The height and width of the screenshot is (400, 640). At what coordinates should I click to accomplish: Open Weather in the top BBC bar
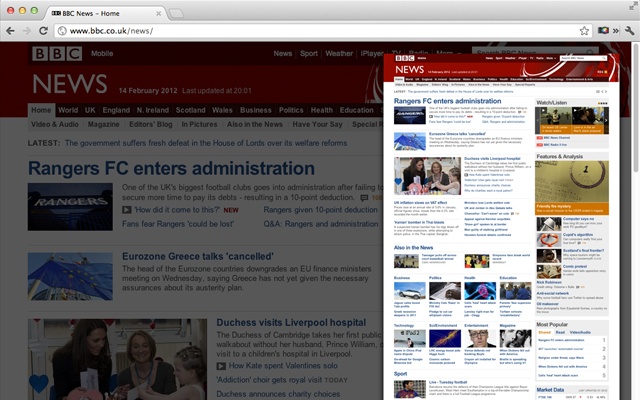339,53
